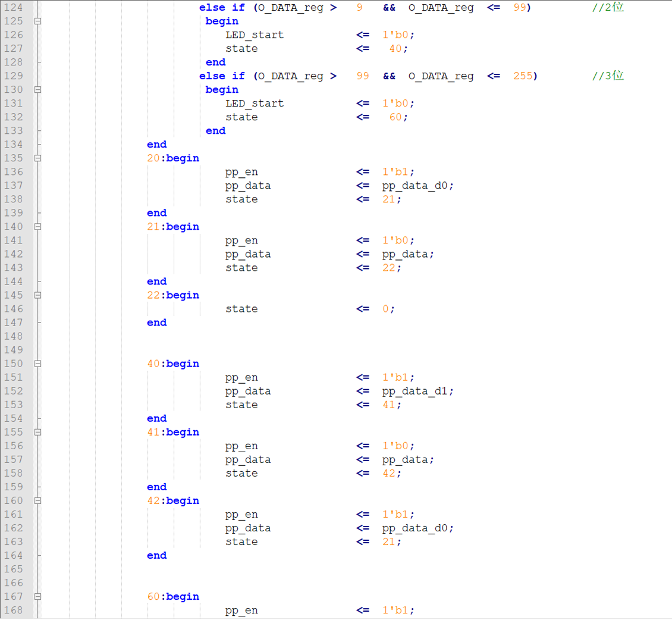This screenshot has width=672, height=620.
Task: Click the value 255 on line 129
Action: click(x=523, y=76)
